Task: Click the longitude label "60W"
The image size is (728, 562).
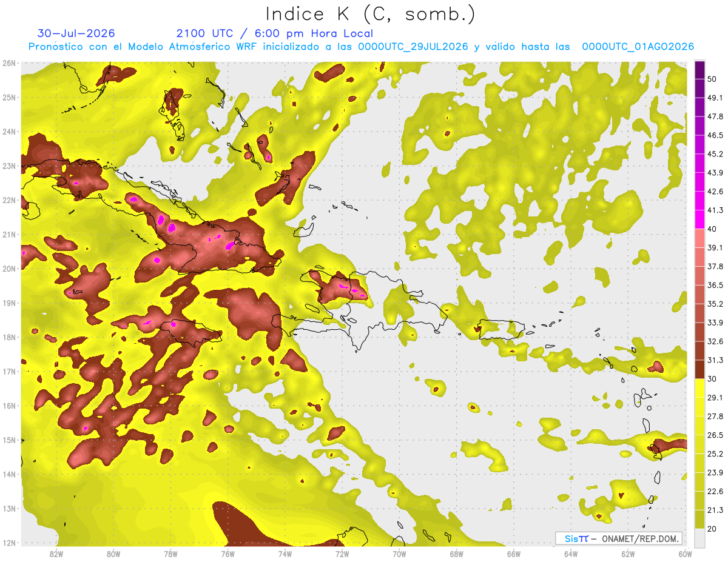Action: [x=685, y=554]
